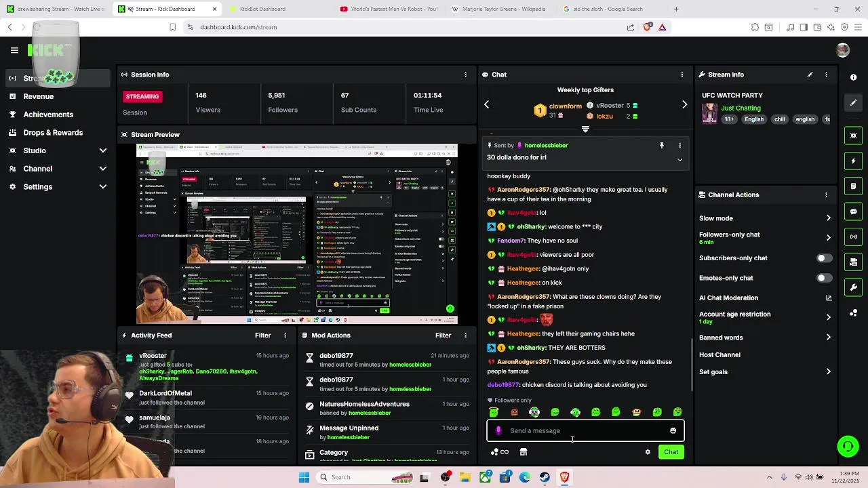Toggle Subscribers-only chat switch

pos(824,258)
